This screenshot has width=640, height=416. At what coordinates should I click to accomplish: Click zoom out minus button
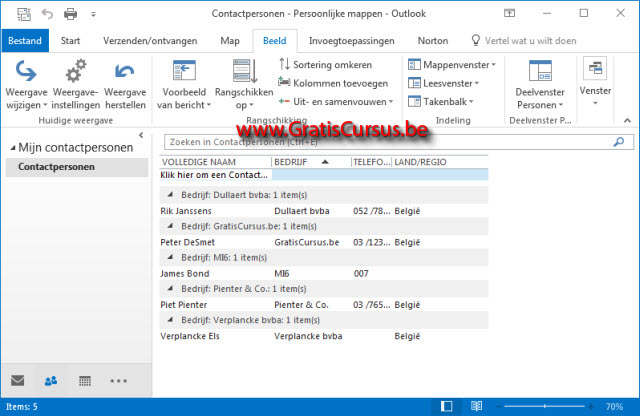(x=498, y=406)
